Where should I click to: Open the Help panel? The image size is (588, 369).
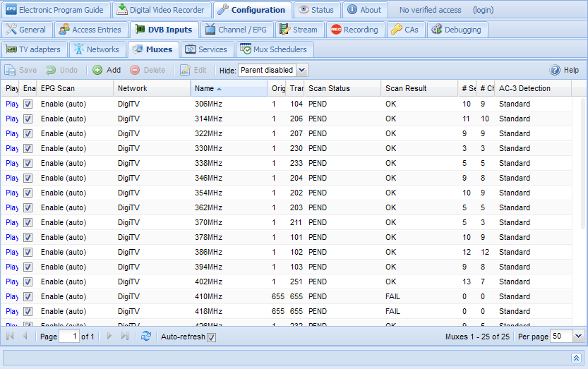click(x=565, y=70)
